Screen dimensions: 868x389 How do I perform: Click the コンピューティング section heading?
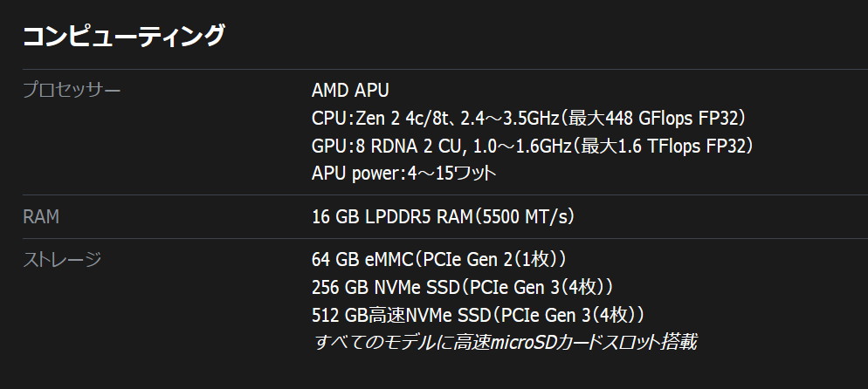123,36
